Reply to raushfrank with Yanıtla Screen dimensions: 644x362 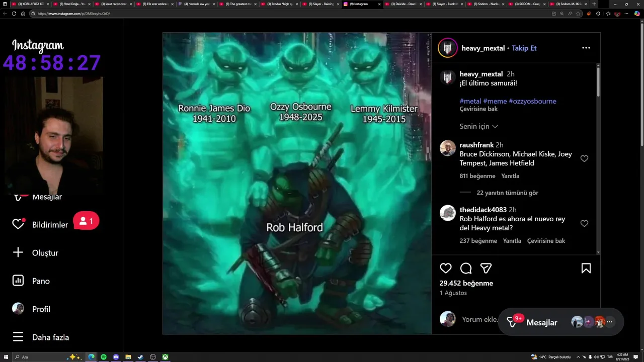(x=510, y=176)
